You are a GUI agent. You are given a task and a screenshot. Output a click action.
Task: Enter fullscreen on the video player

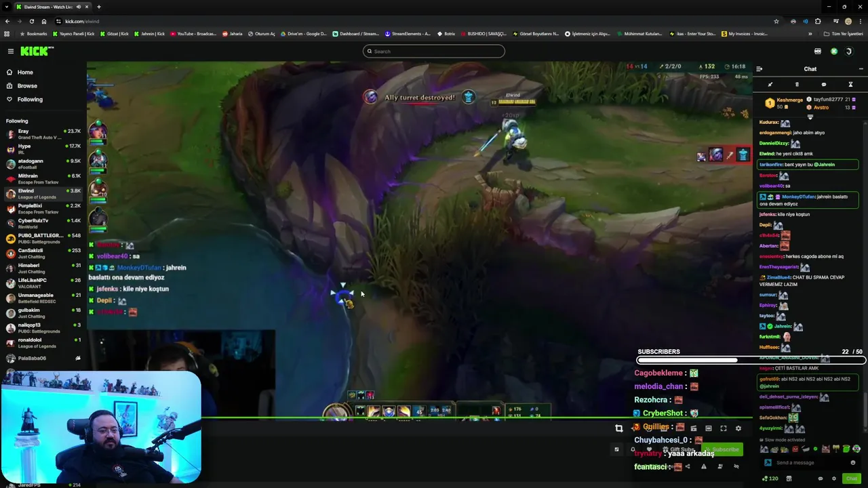pyautogui.click(x=724, y=428)
